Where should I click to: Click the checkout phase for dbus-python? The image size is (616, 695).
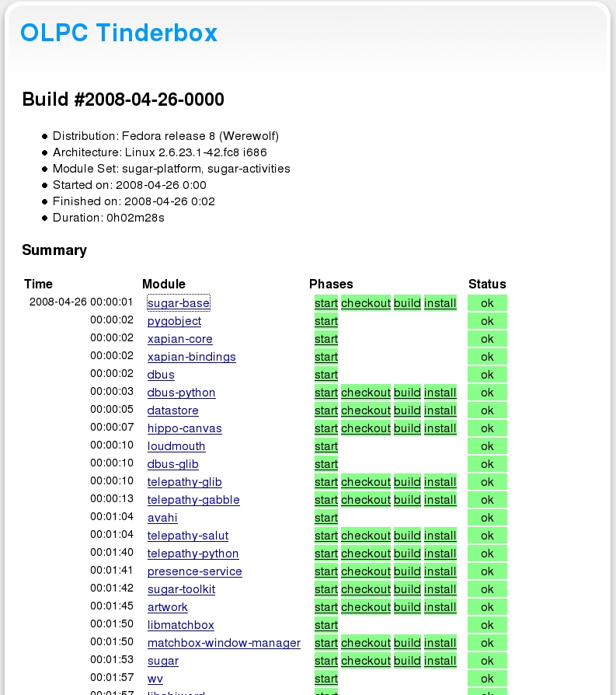point(365,393)
